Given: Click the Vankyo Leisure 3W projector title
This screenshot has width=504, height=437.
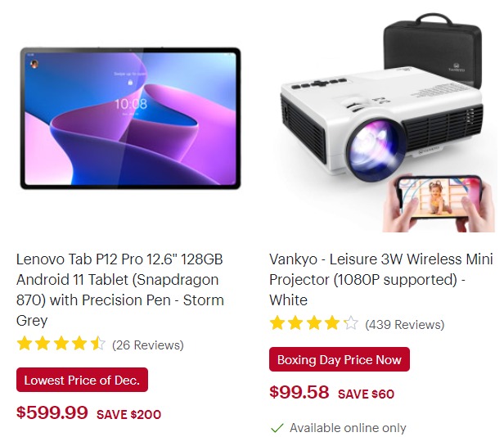Looking at the screenshot, I should [x=381, y=279].
